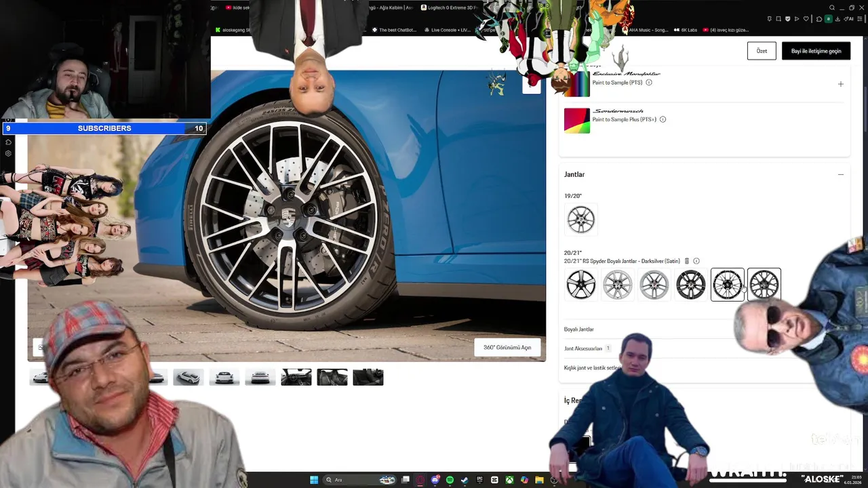Open the Live Console bookmark
This screenshot has height=488, width=868.
(x=448, y=30)
